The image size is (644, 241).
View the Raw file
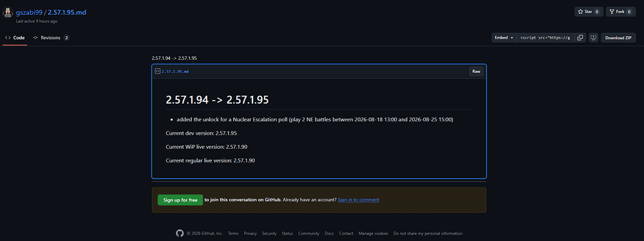tap(476, 71)
